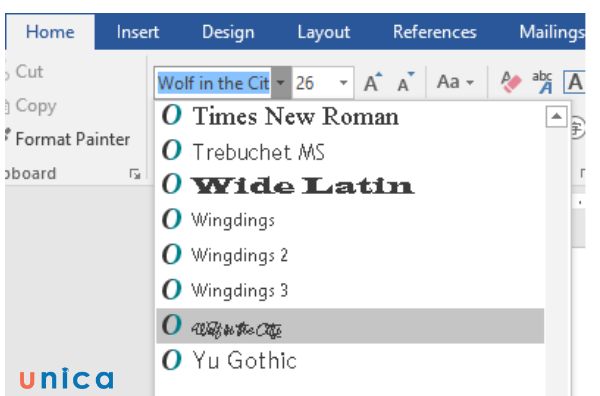Click the phonetic guide abc icon
The image size is (600, 396).
pos(543,82)
